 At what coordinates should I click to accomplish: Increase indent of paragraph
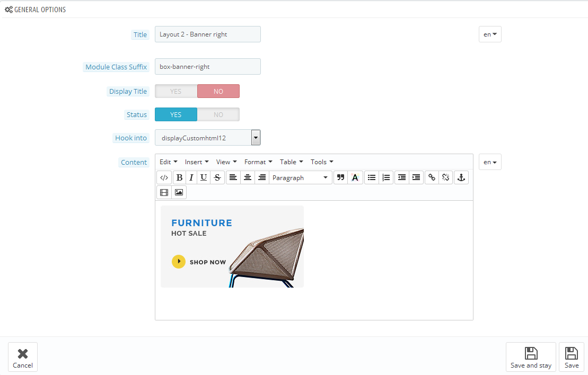coord(416,177)
